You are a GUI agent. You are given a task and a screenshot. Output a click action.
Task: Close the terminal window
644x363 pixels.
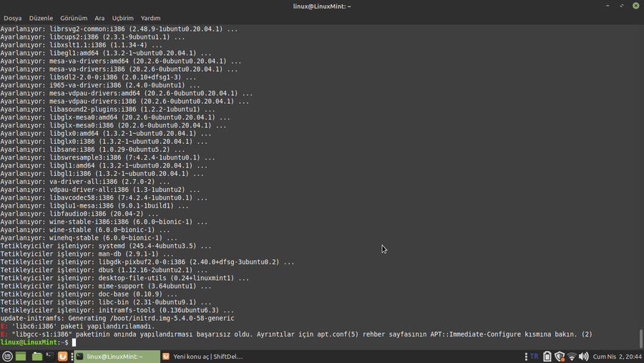click(x=636, y=6)
